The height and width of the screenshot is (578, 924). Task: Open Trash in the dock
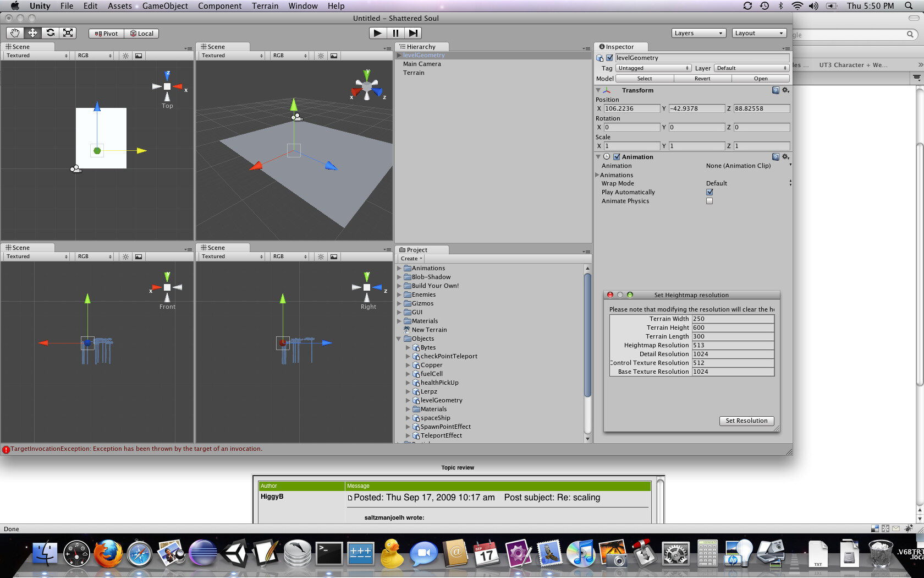pos(881,553)
